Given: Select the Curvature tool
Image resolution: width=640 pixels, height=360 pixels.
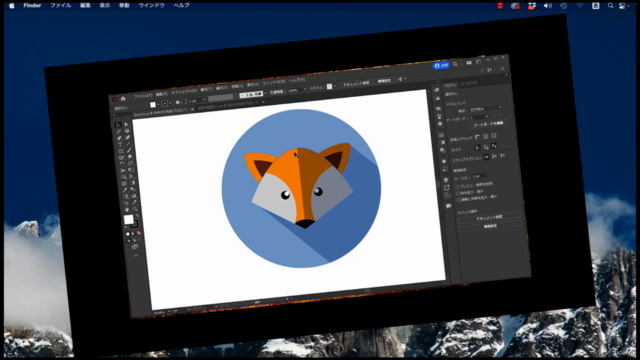Looking at the screenshot, I should pyautogui.click(x=128, y=137).
